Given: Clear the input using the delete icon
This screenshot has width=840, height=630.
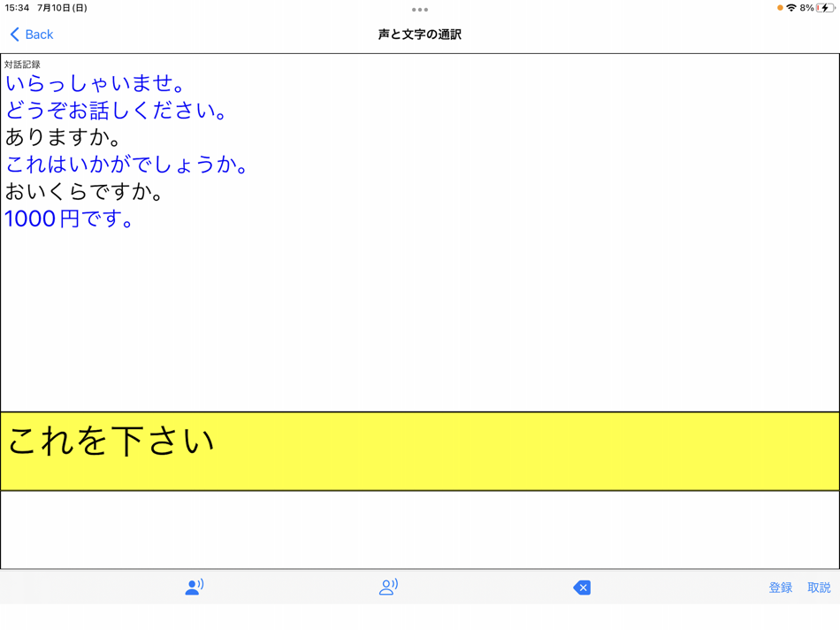Looking at the screenshot, I should (x=581, y=587).
